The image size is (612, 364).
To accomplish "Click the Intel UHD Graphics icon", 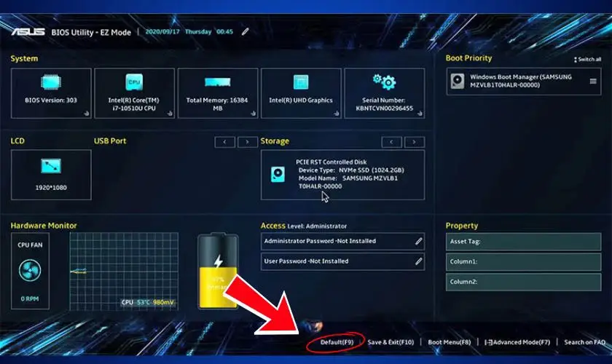I will 301,82.
